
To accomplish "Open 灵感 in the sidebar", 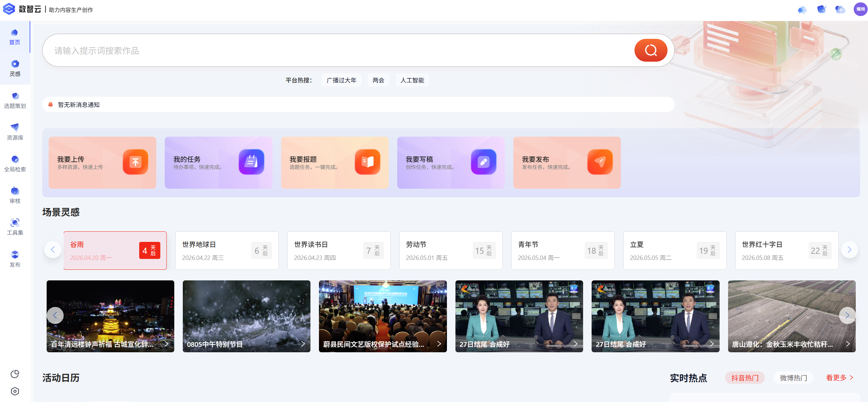I will [15, 68].
